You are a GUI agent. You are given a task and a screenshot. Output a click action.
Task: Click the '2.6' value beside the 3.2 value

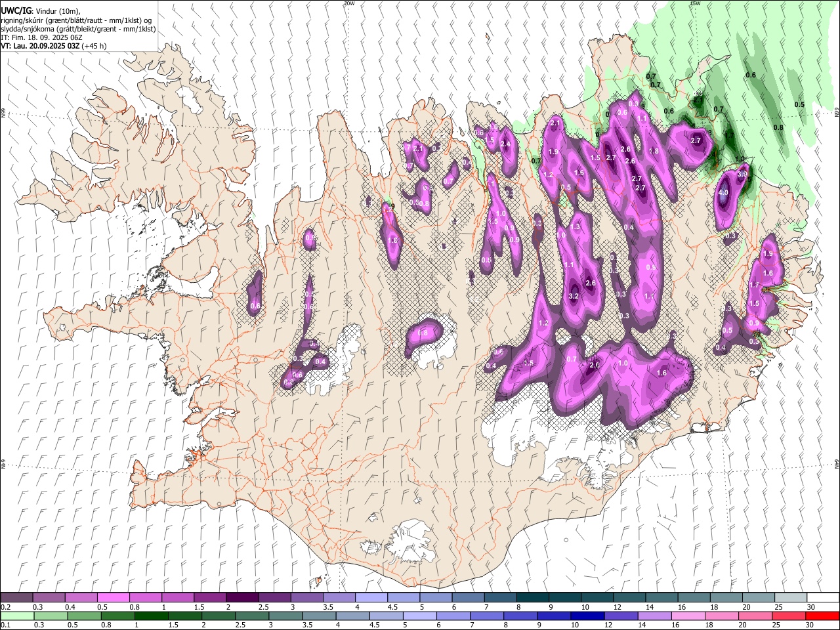point(590,283)
